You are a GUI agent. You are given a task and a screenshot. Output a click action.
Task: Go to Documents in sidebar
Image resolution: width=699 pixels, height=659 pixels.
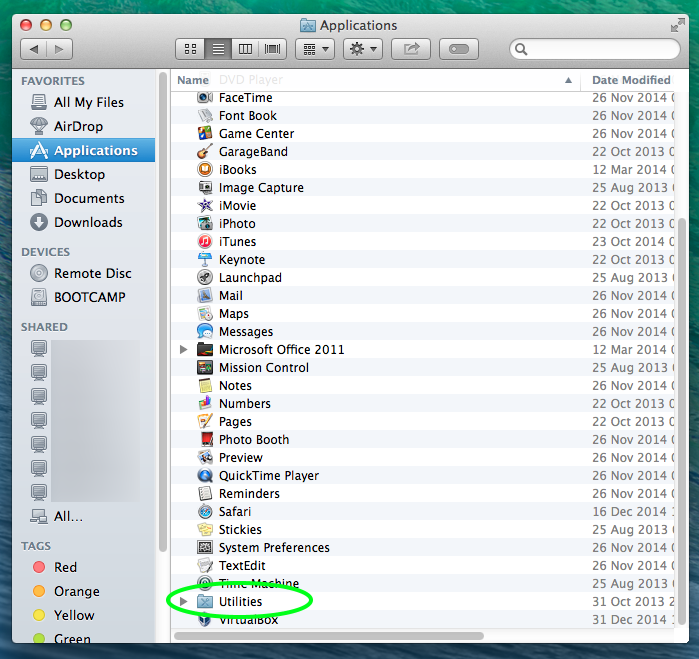pos(89,199)
